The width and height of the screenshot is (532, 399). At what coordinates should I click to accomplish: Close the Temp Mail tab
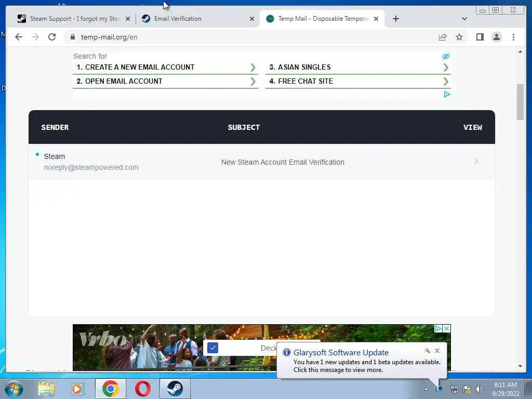[376, 19]
